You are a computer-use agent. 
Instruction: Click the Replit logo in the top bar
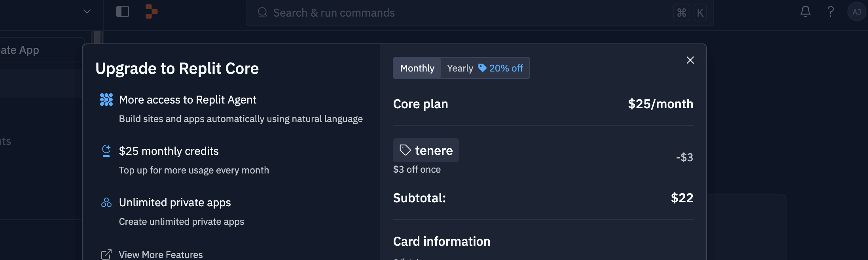(151, 11)
